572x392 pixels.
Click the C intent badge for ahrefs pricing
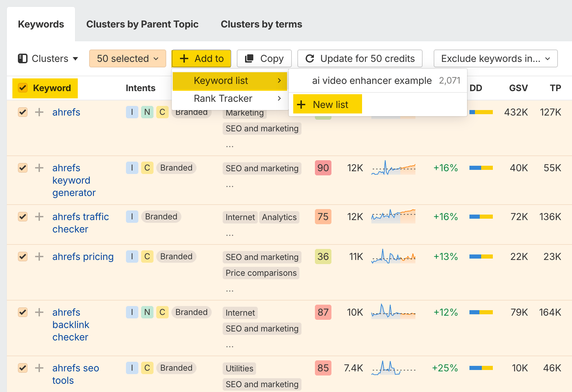[x=147, y=257]
